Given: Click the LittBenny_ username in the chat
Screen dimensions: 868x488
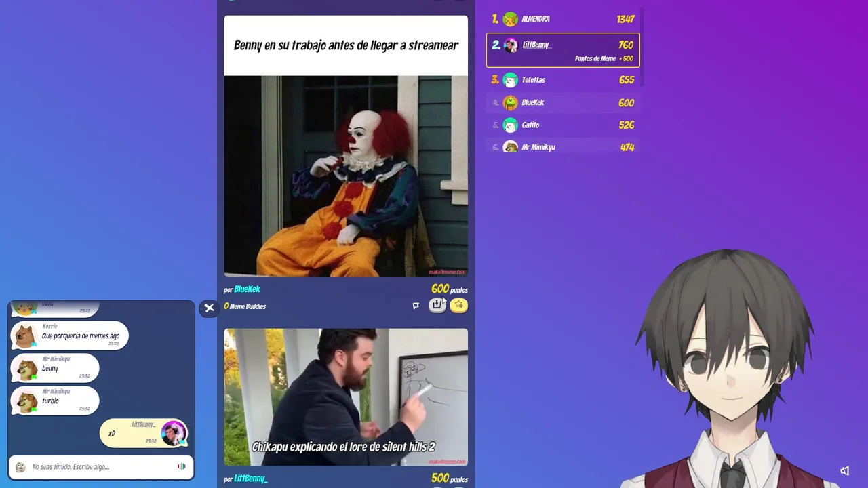Looking at the screenshot, I should 144,424.
